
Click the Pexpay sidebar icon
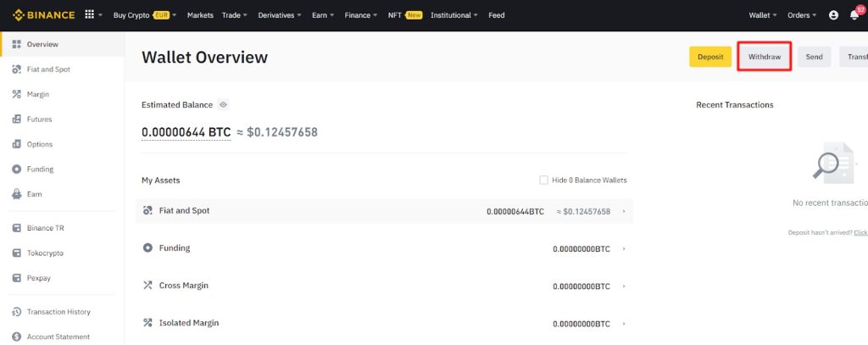click(x=17, y=277)
